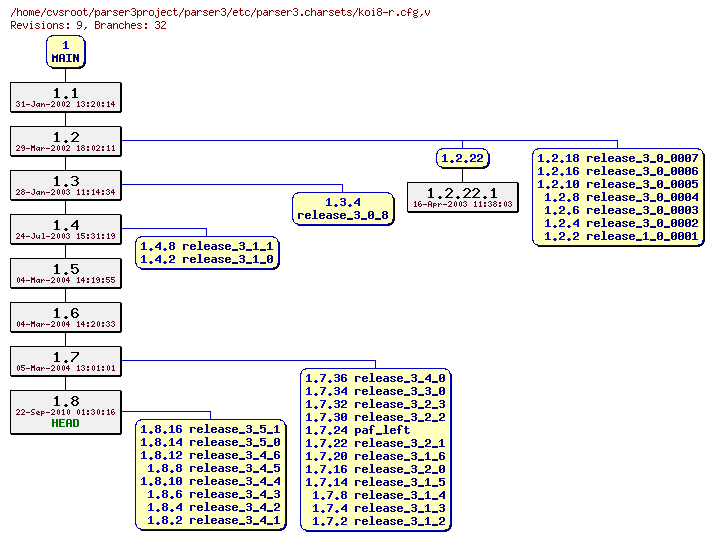Viewport: 713px width, 540px height.
Task: Click the koi8-r.cfg,v file path
Action: pyautogui.click(x=220, y=12)
